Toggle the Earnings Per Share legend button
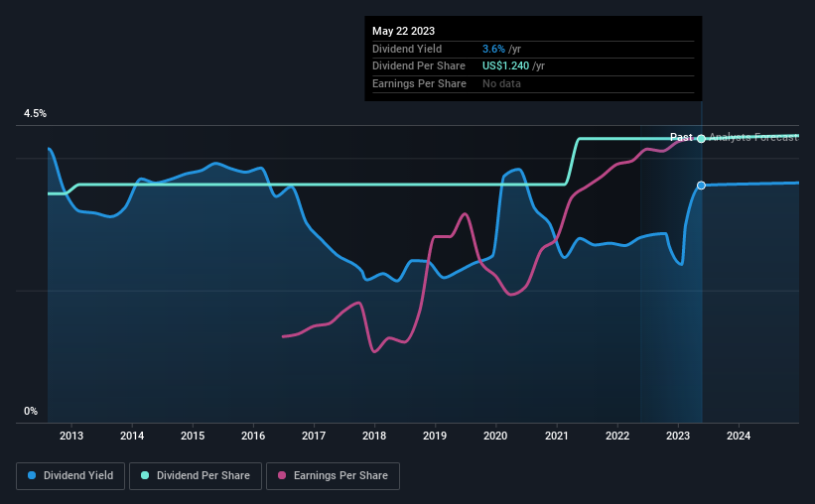 [333, 476]
